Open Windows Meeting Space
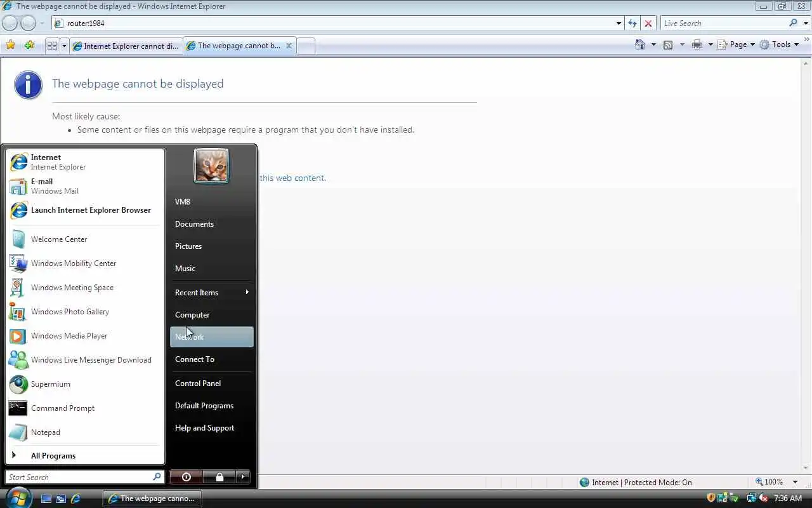812x508 pixels. [85, 288]
